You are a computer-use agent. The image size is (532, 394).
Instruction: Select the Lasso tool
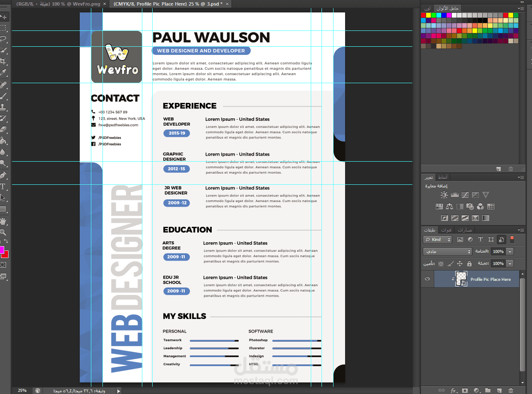tap(3, 39)
